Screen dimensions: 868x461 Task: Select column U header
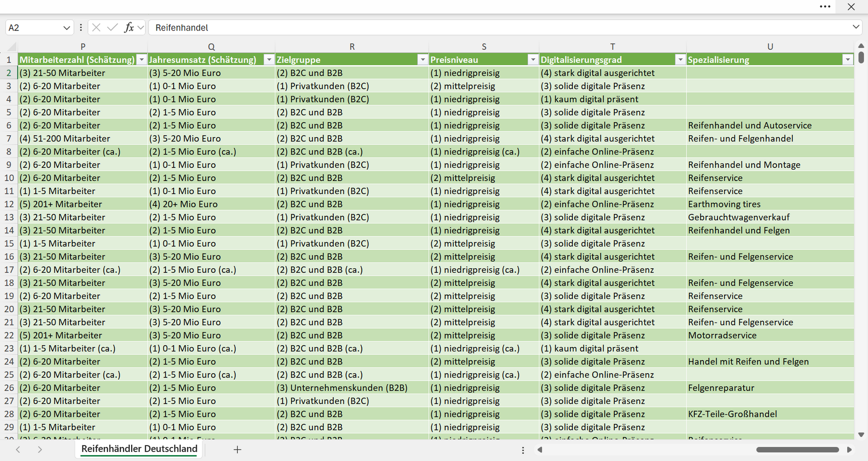(770, 47)
